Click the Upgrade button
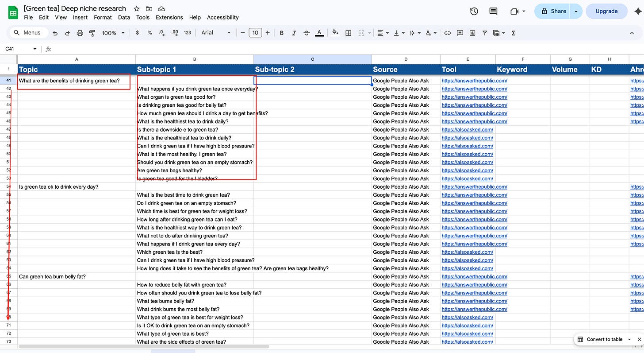This screenshot has width=644, height=353. pyautogui.click(x=606, y=12)
